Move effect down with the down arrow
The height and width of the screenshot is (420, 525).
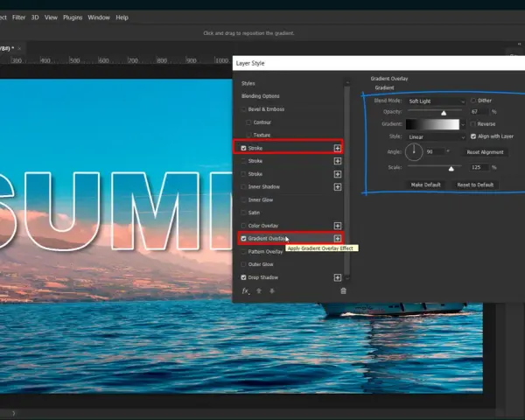(272, 291)
